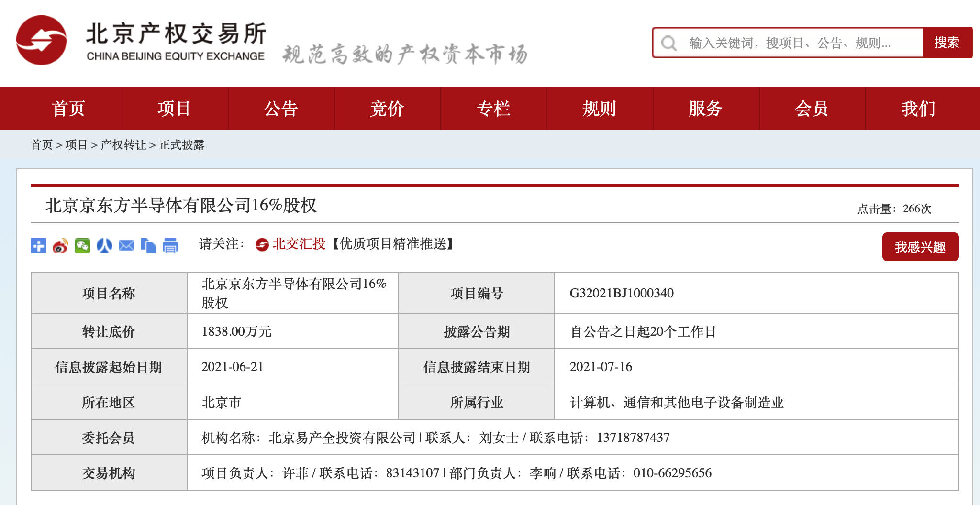Send this listing by email icon
This screenshot has height=505, width=980.
coord(126,246)
